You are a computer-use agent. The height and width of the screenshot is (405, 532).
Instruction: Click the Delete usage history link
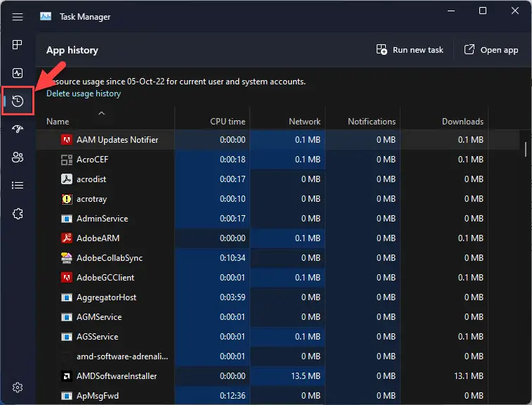(84, 94)
